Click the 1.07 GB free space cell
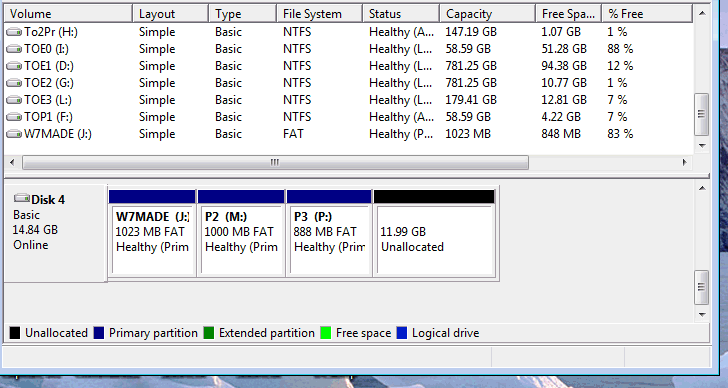 point(561,32)
